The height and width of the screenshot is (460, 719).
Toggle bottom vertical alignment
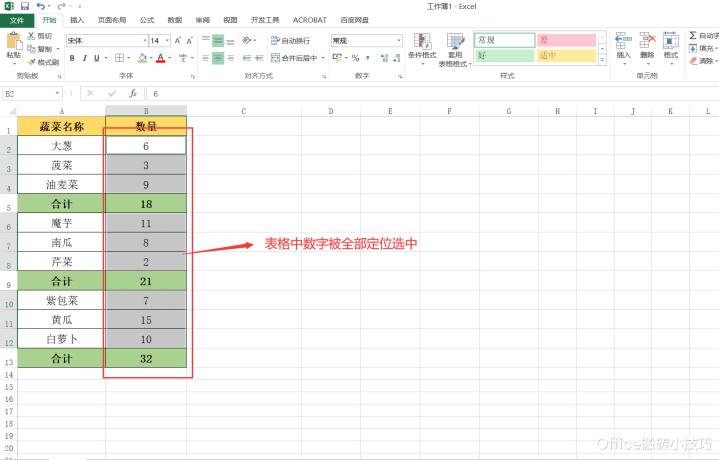231,40
